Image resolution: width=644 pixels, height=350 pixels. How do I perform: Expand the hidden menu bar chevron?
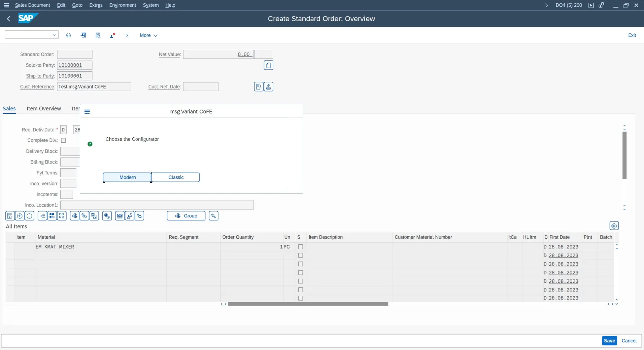tap(546, 5)
